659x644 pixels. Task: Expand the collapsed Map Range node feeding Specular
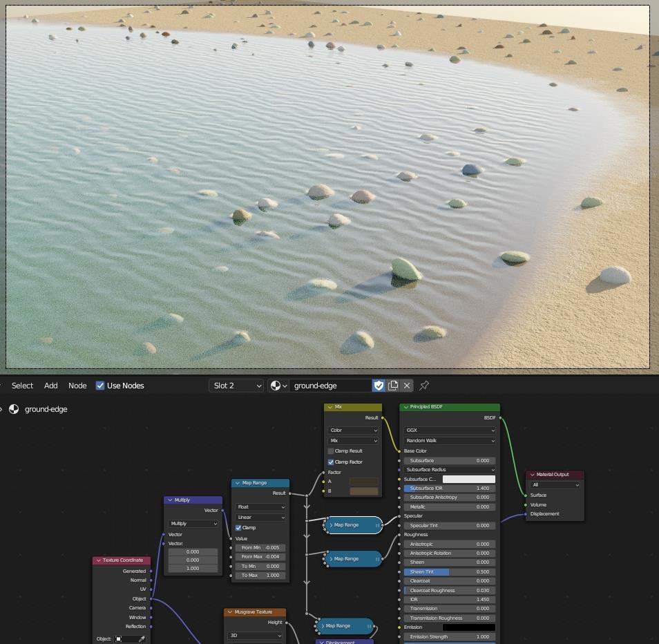point(332,525)
